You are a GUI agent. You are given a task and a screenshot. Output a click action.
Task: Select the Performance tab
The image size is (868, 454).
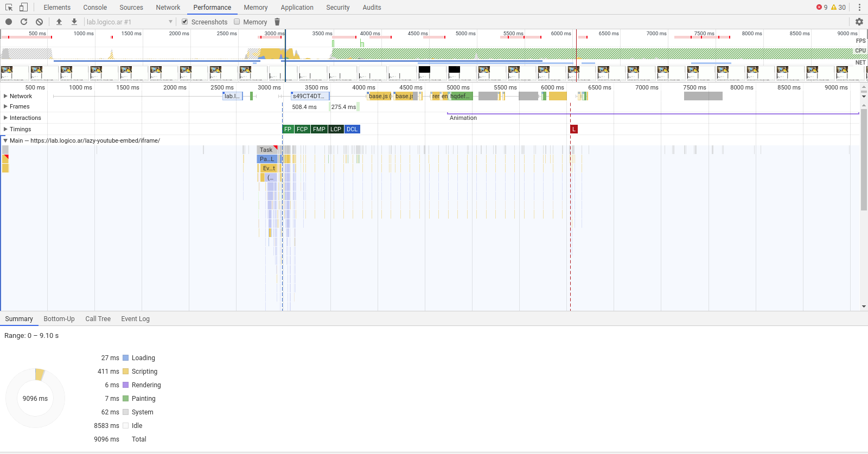click(x=212, y=8)
